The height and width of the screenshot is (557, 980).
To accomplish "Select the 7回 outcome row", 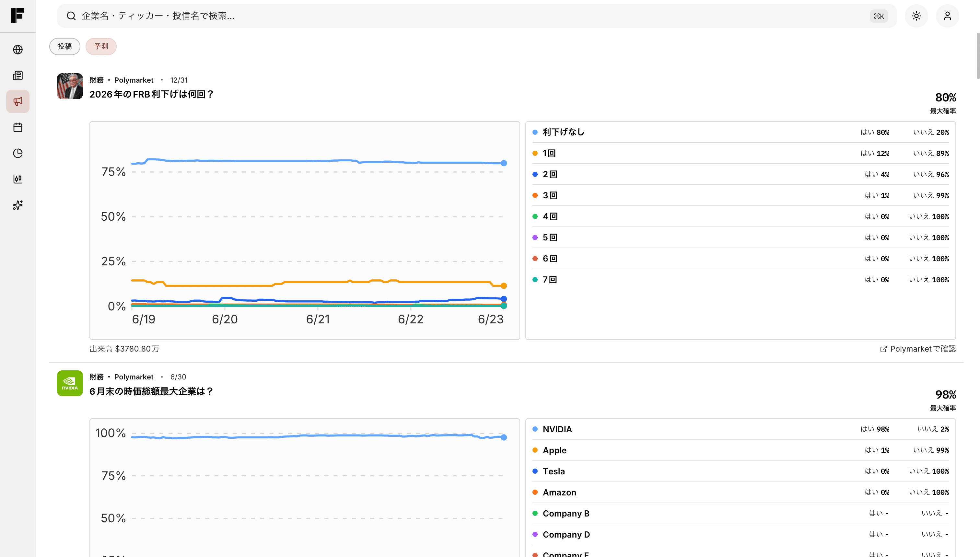I will coord(741,279).
